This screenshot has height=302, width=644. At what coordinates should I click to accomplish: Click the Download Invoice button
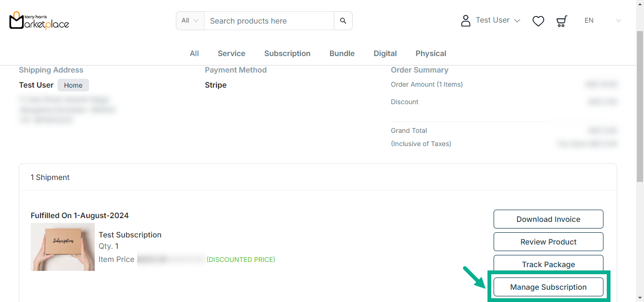pyautogui.click(x=548, y=219)
